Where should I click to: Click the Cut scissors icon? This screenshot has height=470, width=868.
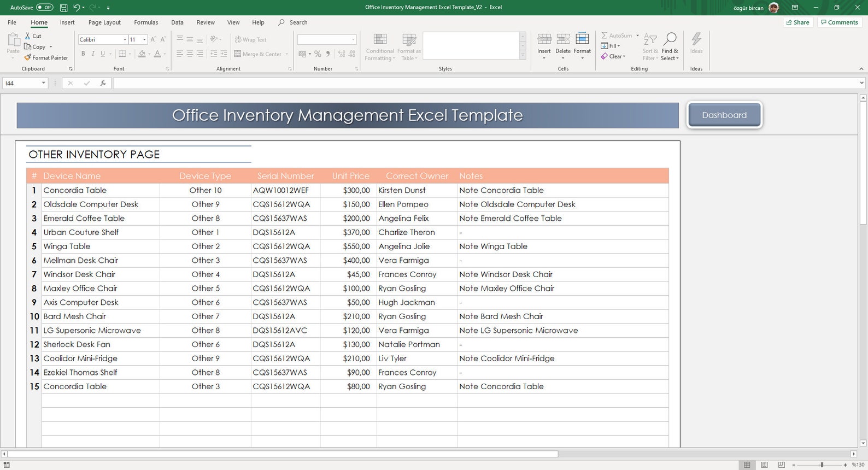(27, 36)
